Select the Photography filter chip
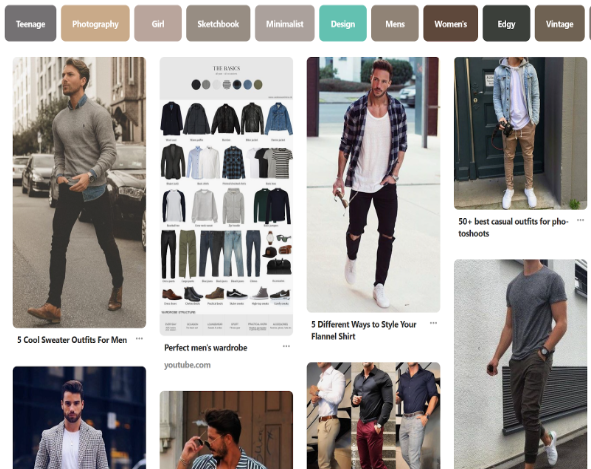This screenshot has height=469, width=591. coord(95,23)
